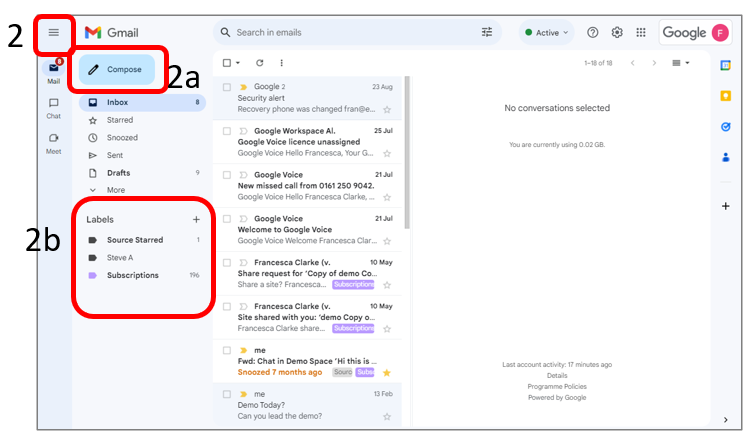The image size is (748, 433).
Task: Star the Site shared with you email
Action: pyautogui.click(x=387, y=329)
